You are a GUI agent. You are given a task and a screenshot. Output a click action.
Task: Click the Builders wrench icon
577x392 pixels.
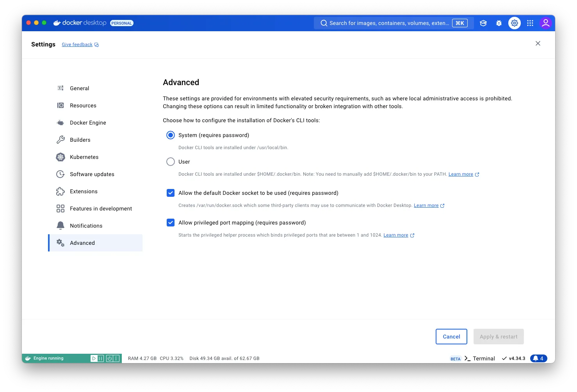[61, 140]
